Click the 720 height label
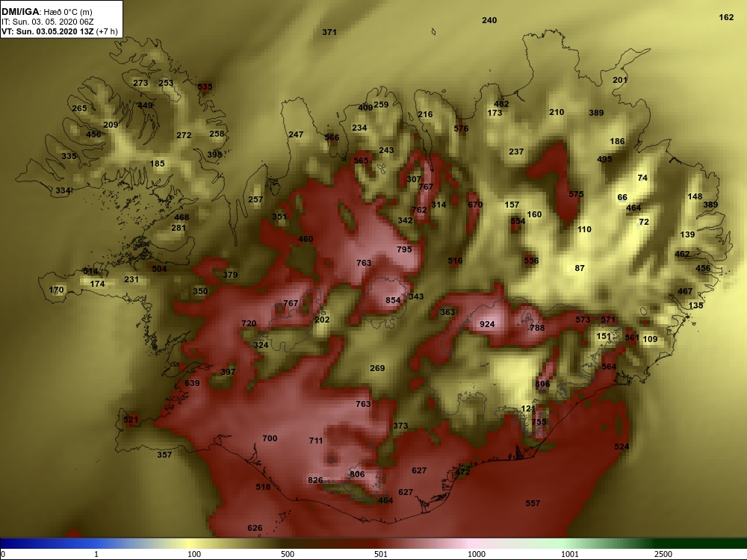Image resolution: width=747 pixels, height=560 pixels. 249,323
